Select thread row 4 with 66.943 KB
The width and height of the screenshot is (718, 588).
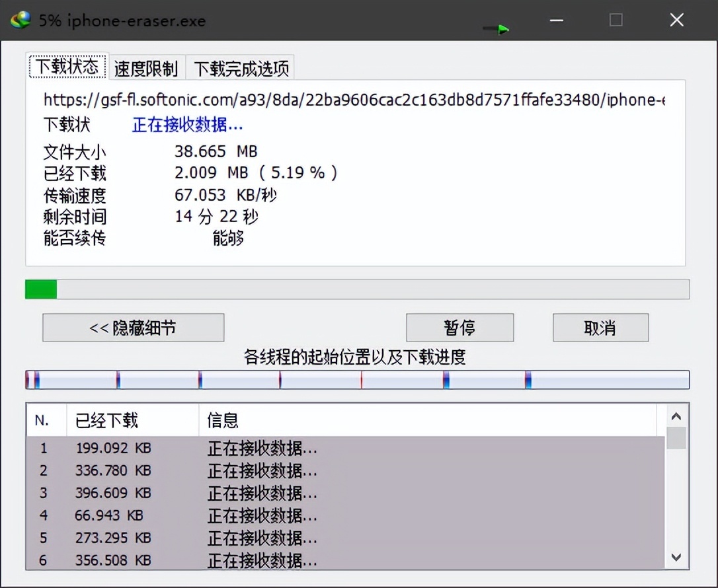[x=345, y=515]
